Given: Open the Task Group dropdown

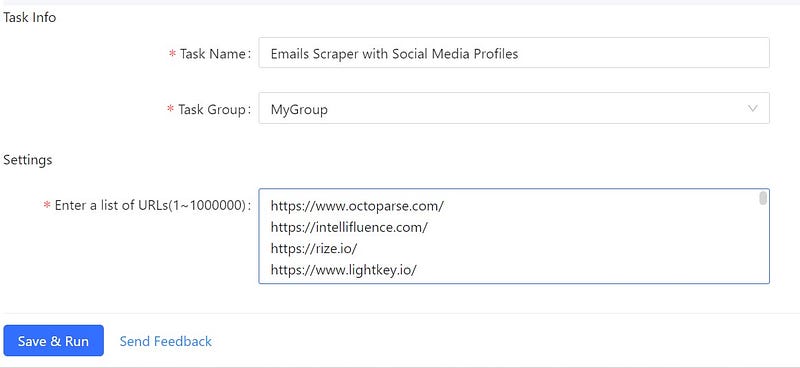Looking at the screenshot, I should (514, 108).
